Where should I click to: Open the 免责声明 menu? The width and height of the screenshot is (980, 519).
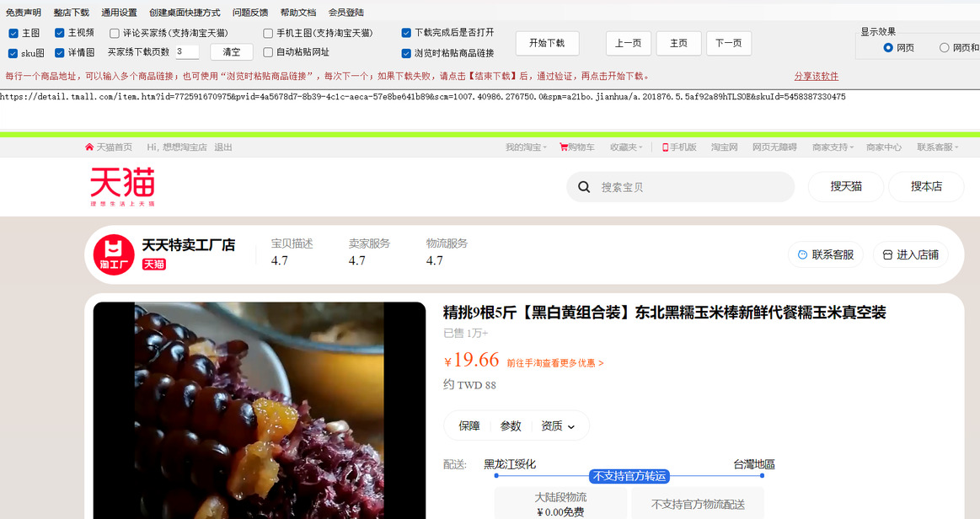(x=23, y=13)
